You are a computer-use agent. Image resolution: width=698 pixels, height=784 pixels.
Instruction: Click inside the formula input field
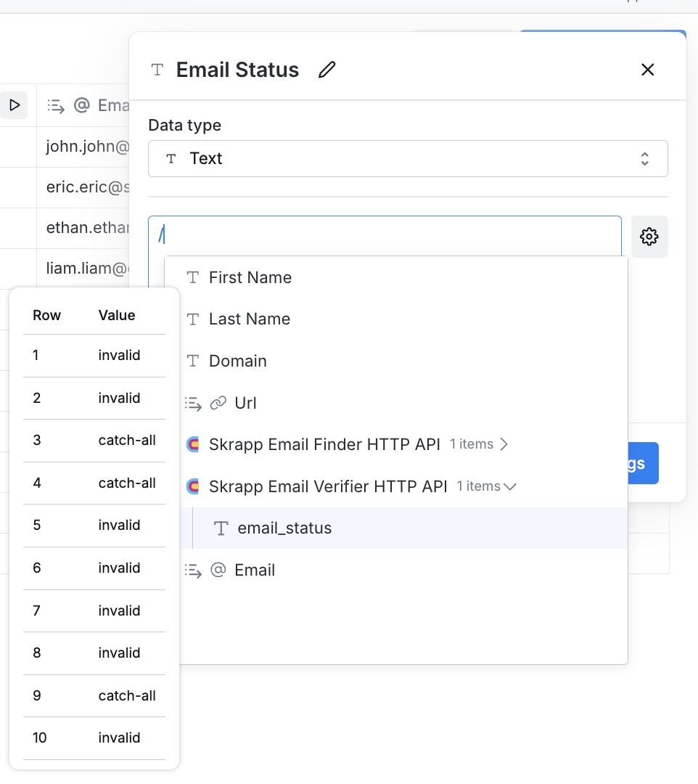[x=363, y=234]
